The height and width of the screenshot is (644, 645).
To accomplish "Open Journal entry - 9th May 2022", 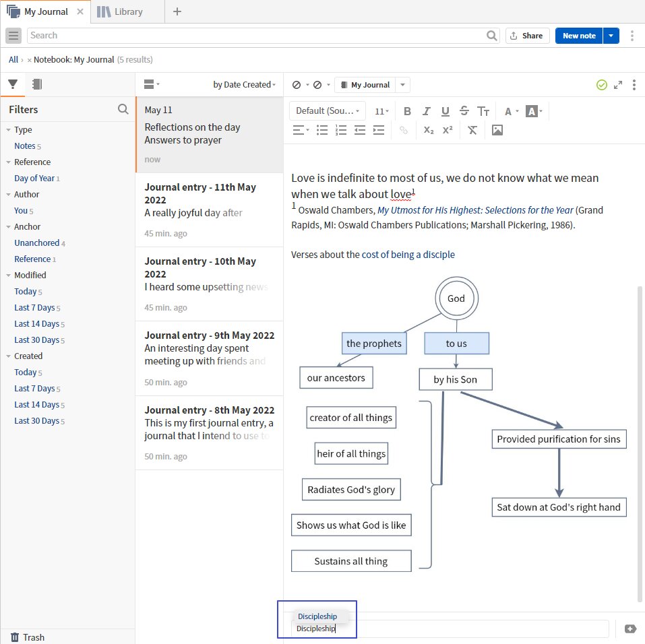I will tap(210, 358).
